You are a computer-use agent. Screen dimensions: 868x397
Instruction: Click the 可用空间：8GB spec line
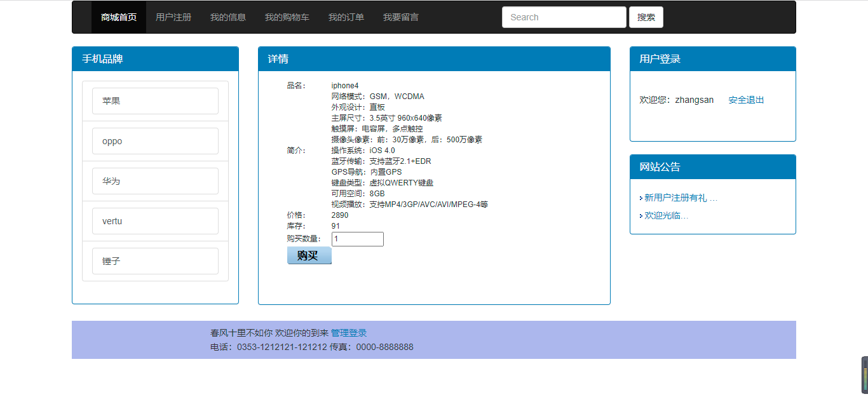[358, 194]
